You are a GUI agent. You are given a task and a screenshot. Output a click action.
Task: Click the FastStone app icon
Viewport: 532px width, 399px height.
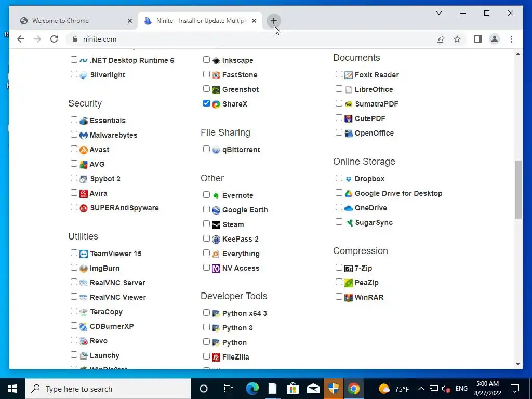coord(216,75)
